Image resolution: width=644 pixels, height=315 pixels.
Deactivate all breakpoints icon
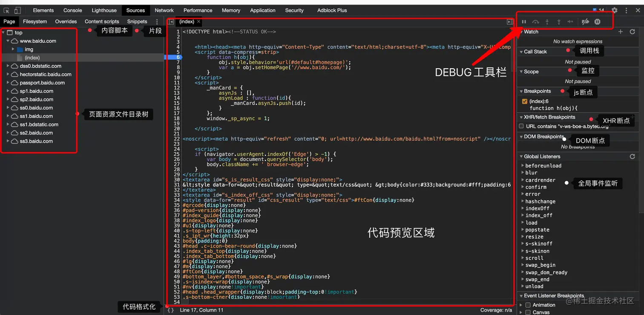pyautogui.click(x=586, y=22)
